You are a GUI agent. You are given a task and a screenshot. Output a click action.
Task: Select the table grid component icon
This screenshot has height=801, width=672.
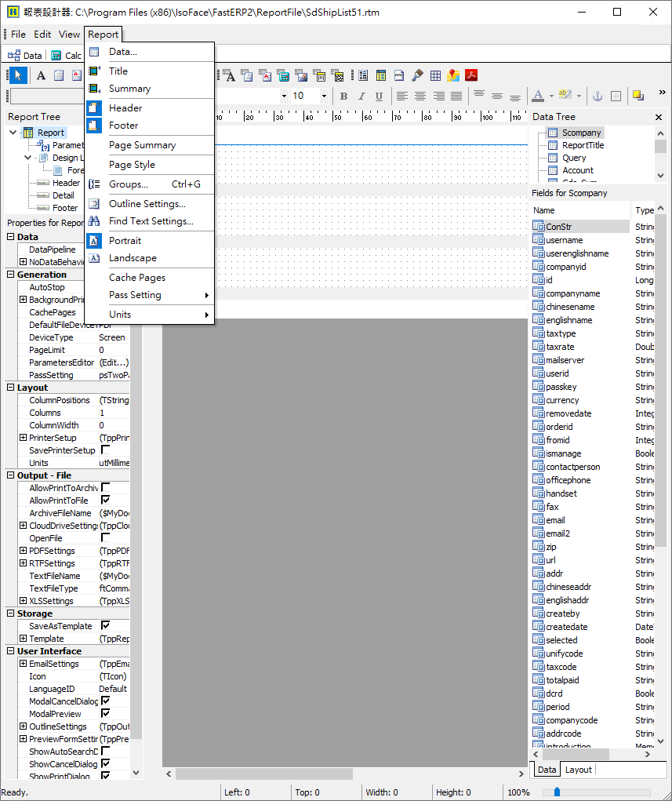pyautogui.click(x=435, y=75)
